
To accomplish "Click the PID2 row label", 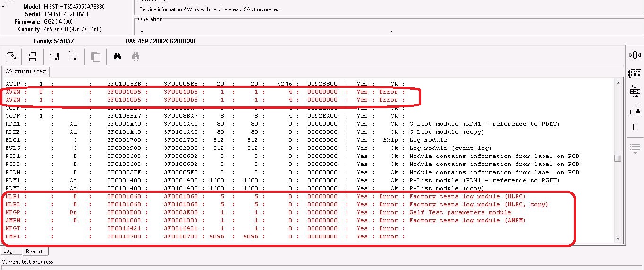I will pyautogui.click(x=13, y=164).
